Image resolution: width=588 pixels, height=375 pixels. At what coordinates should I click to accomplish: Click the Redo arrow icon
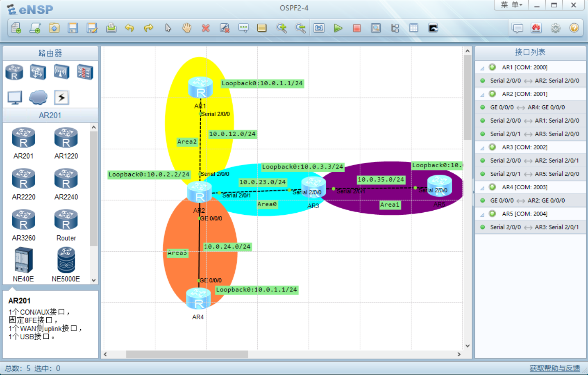tap(148, 28)
